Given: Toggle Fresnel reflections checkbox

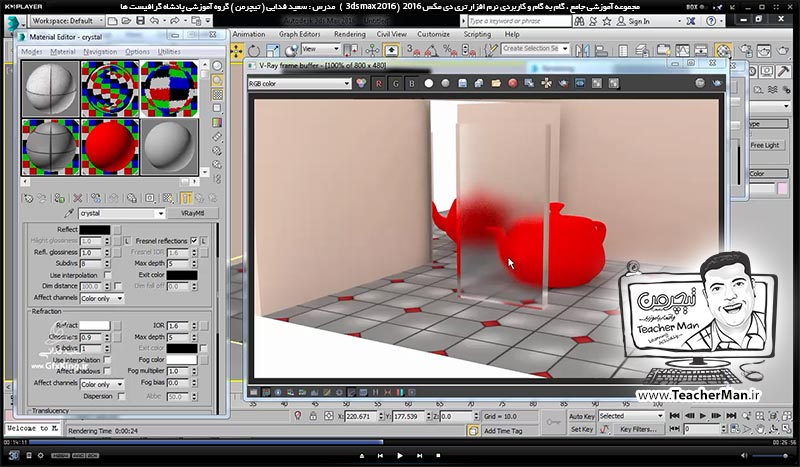Looking at the screenshot, I should [194, 240].
